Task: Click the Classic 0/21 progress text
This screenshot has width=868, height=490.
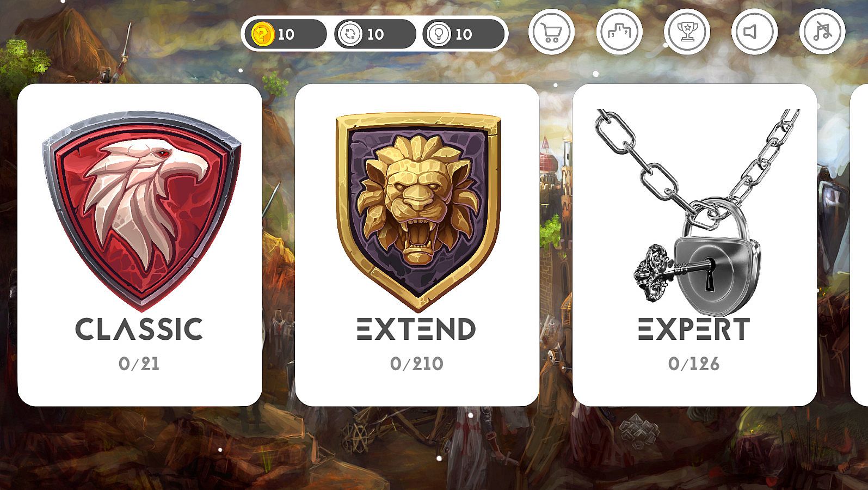Action: click(x=139, y=364)
